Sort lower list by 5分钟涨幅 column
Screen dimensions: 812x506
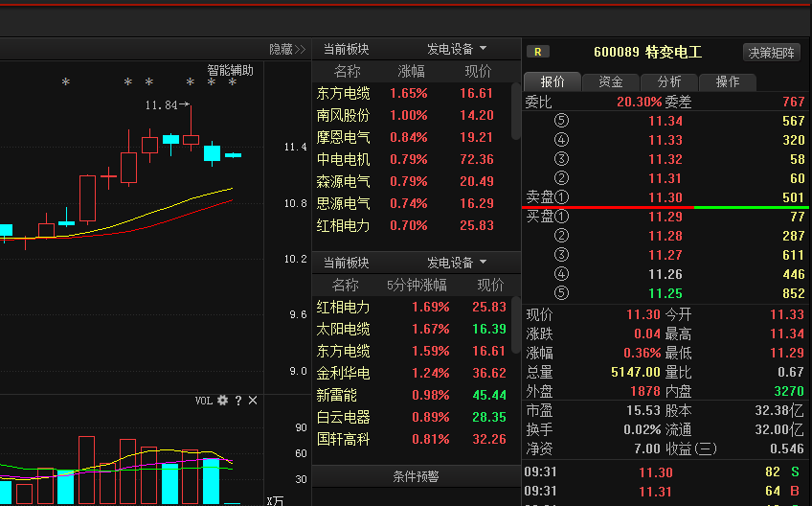click(417, 285)
